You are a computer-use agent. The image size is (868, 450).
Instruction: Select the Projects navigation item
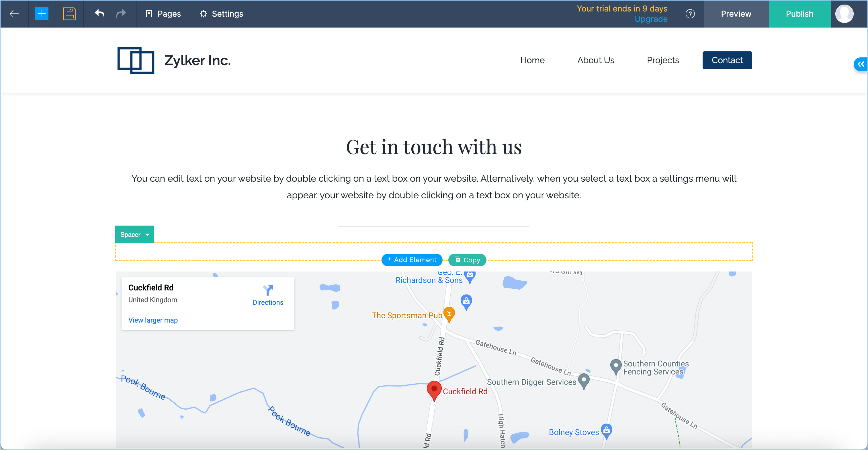pos(662,60)
